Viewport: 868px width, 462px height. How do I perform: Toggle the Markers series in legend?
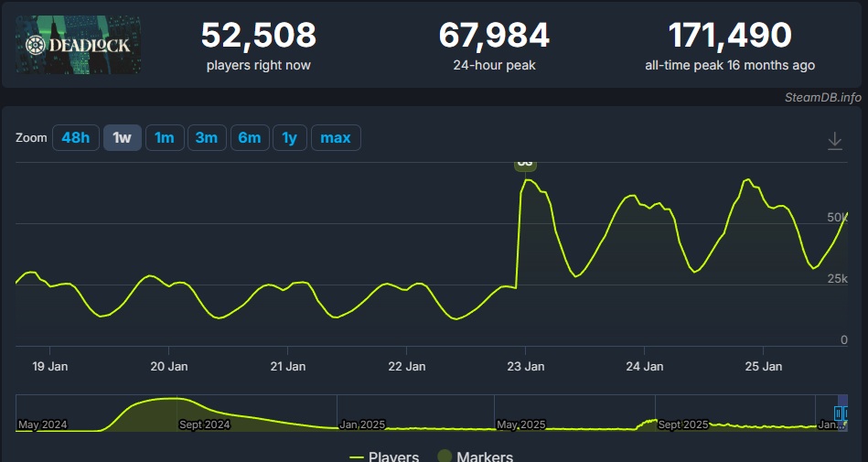pyautogui.click(x=476, y=457)
